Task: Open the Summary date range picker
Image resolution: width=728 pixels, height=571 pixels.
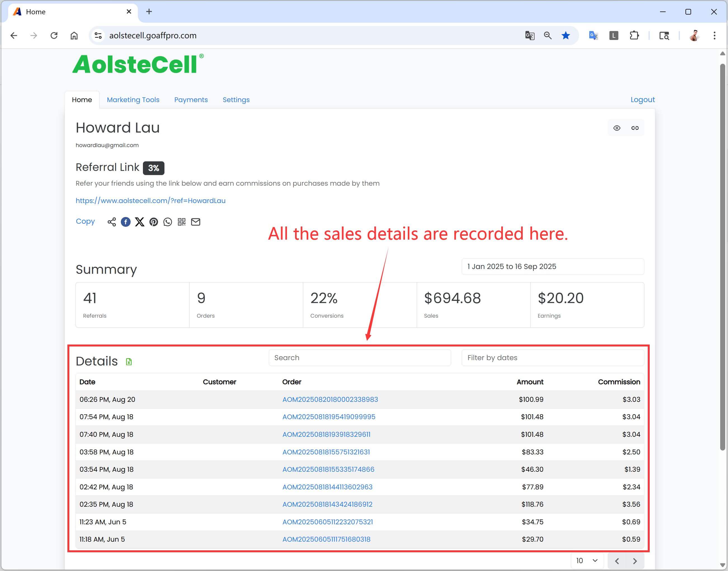Action: coord(552,266)
